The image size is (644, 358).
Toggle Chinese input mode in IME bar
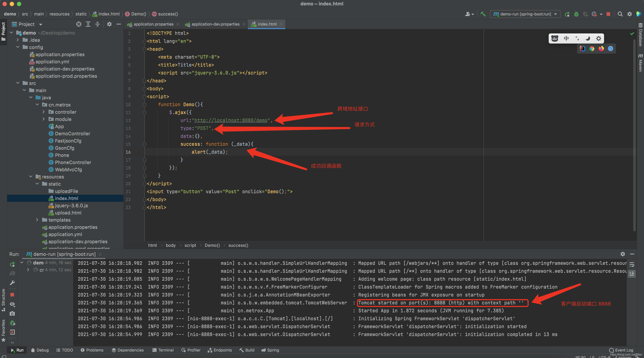pyautogui.click(x=566, y=38)
